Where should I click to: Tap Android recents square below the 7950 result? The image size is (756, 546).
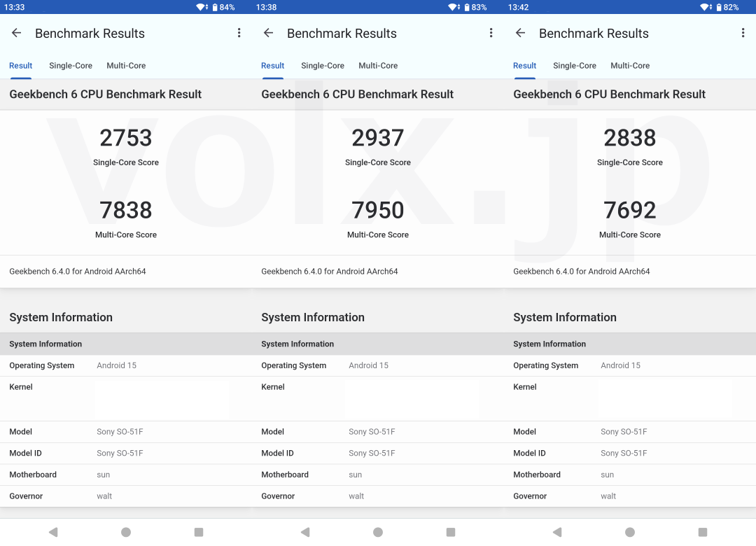[x=451, y=532]
